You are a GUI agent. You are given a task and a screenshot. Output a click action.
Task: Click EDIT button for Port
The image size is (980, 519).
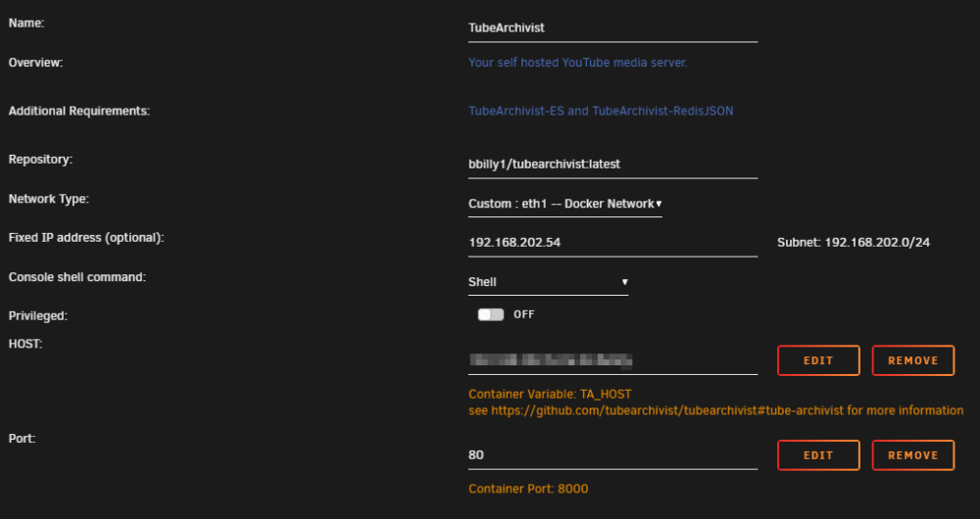(818, 455)
